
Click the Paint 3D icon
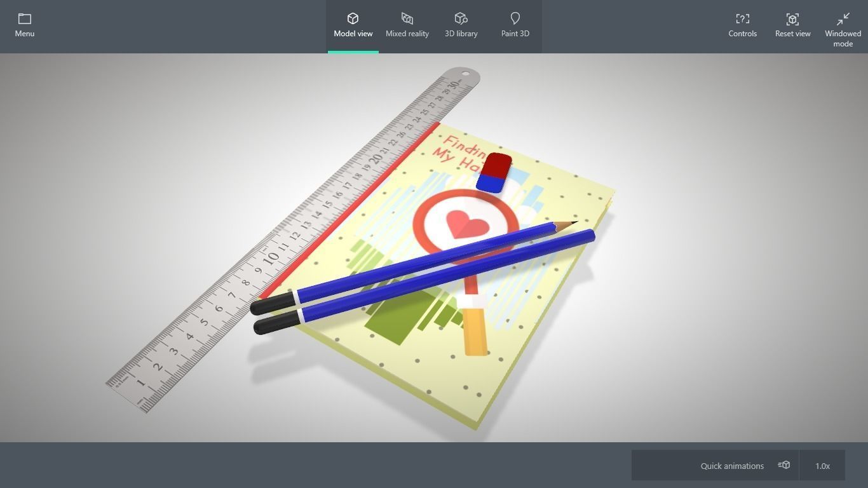pyautogui.click(x=515, y=18)
